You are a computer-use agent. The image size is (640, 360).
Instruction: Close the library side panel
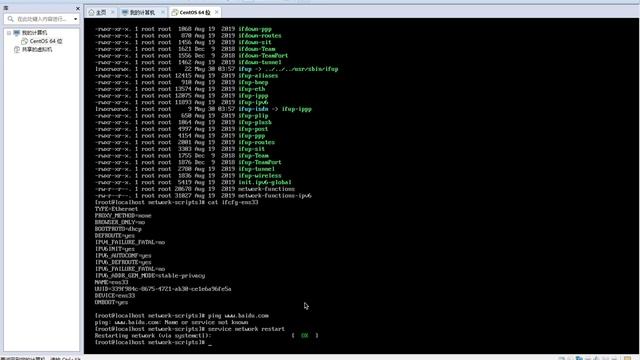click(78, 9)
